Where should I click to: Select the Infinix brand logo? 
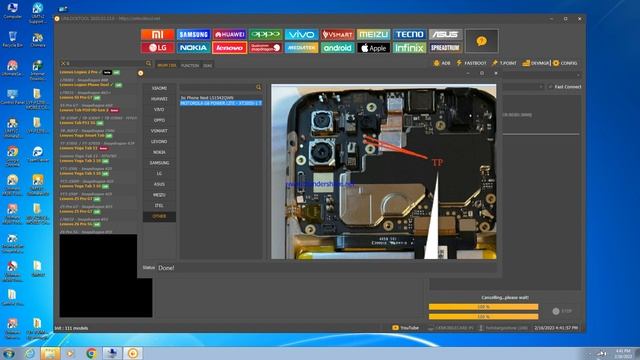click(x=409, y=48)
